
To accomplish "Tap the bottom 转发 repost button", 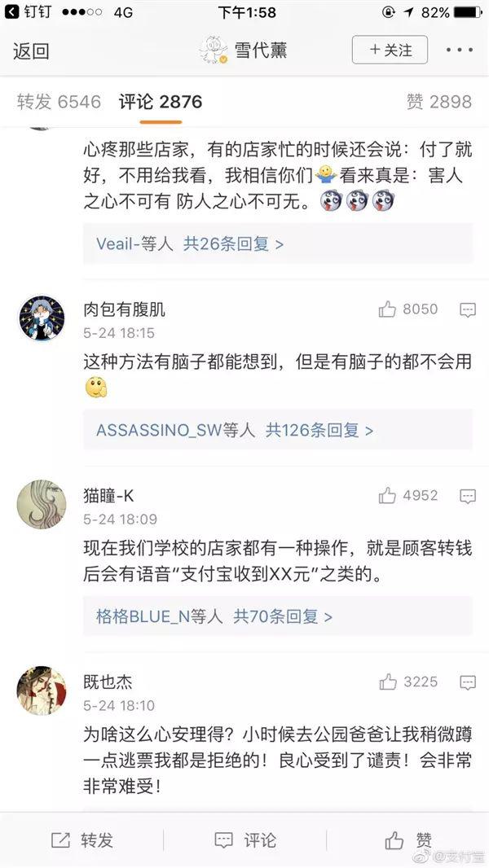I will tap(82, 840).
